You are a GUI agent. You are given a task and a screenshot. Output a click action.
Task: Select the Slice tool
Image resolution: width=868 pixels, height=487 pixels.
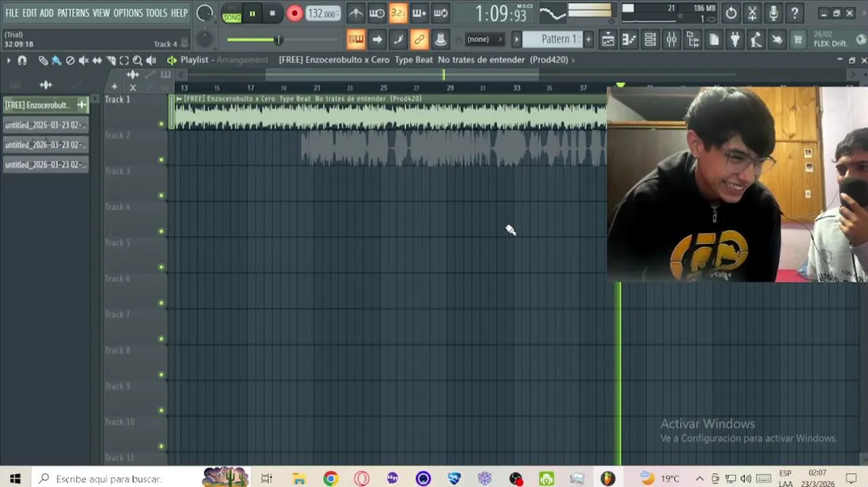pos(111,60)
